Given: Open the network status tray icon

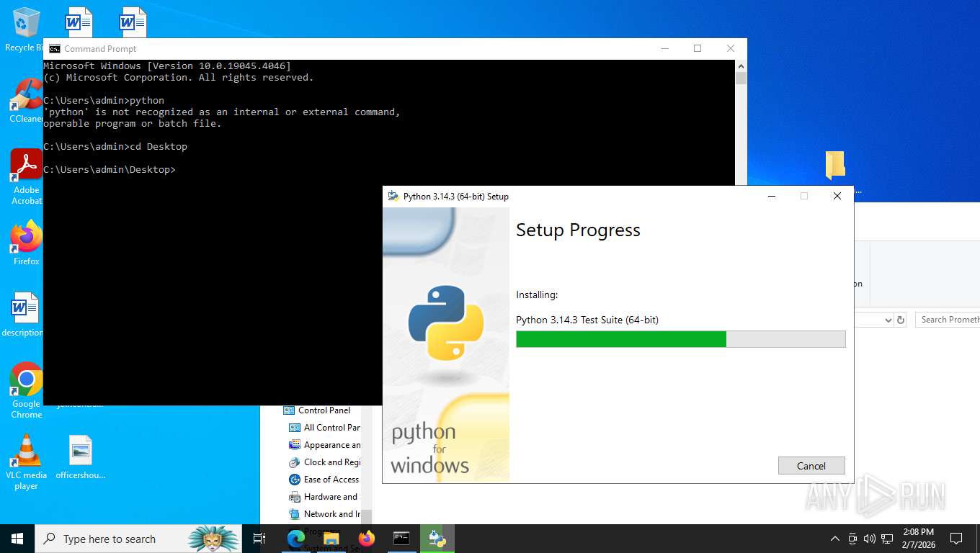Looking at the screenshot, I should pos(887,539).
